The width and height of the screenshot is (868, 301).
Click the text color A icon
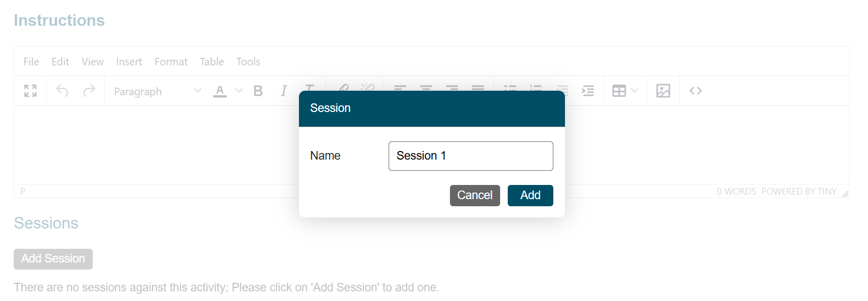pyautogui.click(x=220, y=91)
